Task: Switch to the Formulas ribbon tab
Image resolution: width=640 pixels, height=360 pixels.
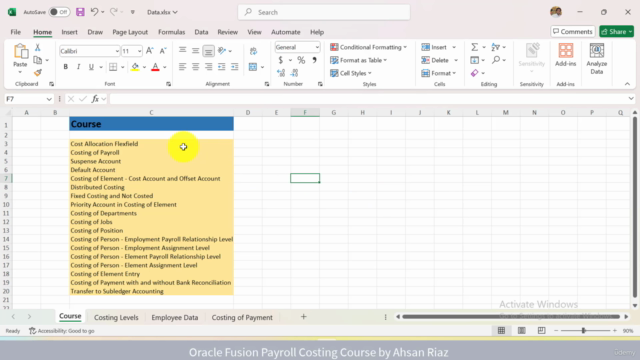Action: 171,32
